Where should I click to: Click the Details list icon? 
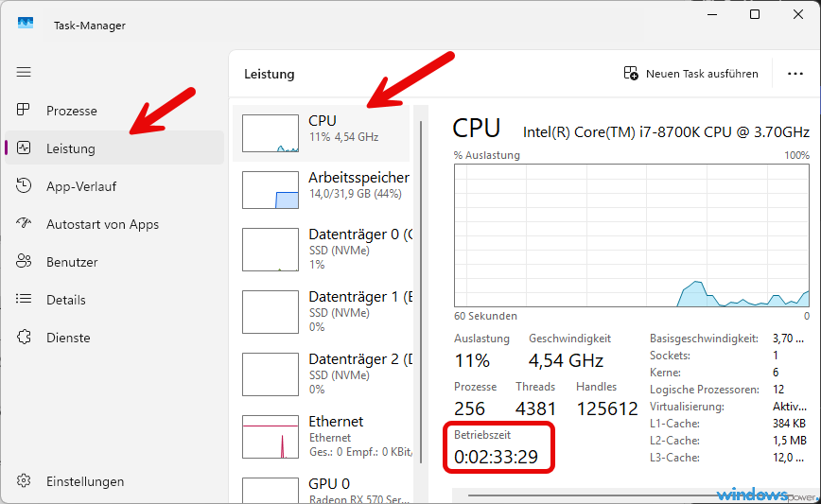[24, 299]
